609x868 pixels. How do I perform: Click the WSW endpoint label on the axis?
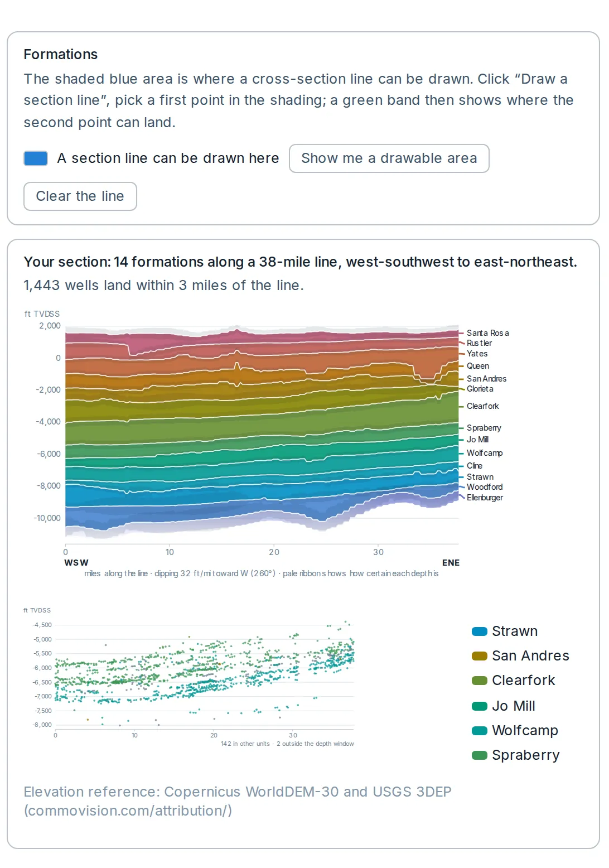pyautogui.click(x=76, y=563)
